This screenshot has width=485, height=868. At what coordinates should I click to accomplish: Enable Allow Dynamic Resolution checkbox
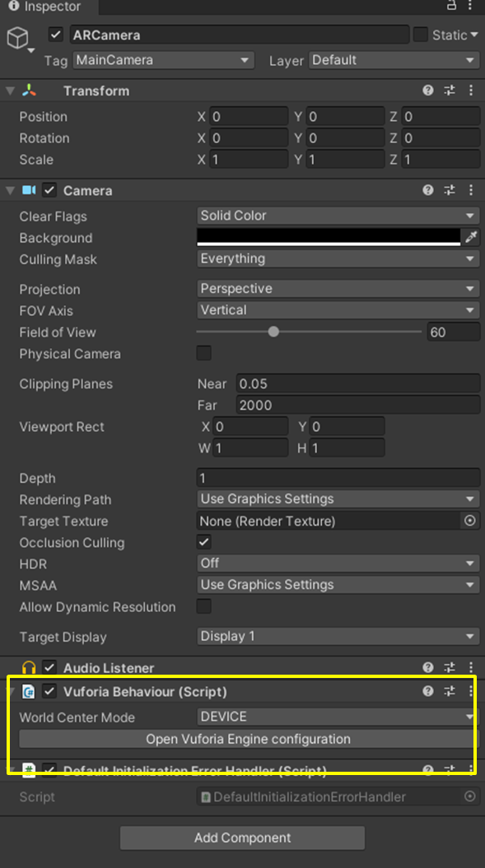pos(204,606)
